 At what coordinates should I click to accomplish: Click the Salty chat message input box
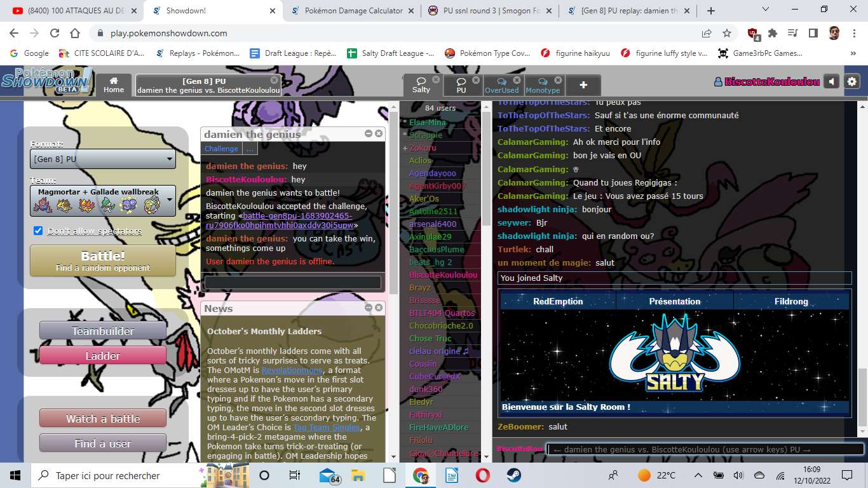(x=705, y=449)
